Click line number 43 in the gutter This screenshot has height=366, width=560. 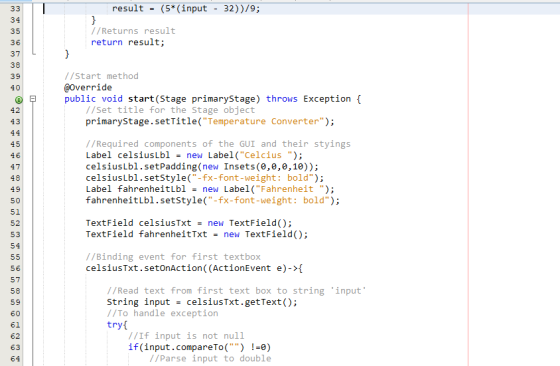coord(15,122)
